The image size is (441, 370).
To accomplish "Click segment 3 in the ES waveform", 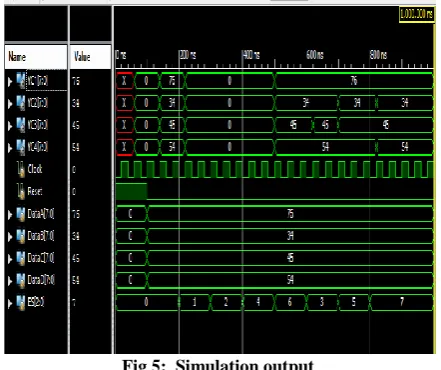I will (322, 302).
